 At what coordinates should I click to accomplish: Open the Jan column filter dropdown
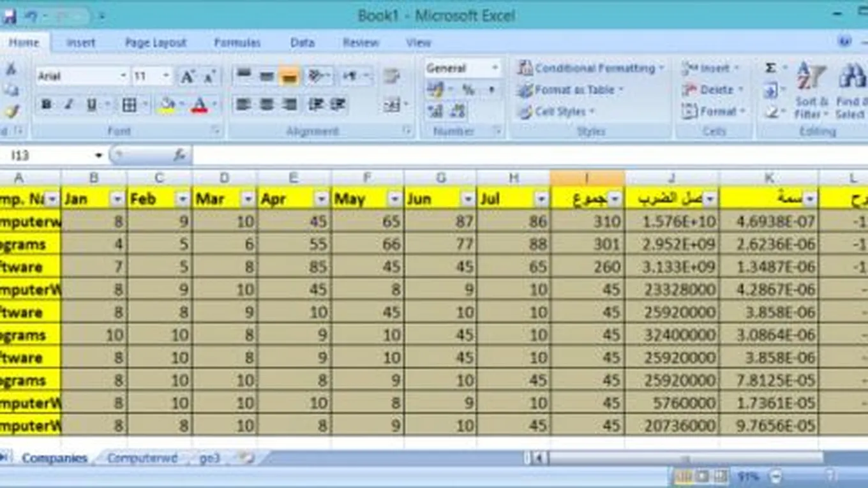[x=117, y=200]
